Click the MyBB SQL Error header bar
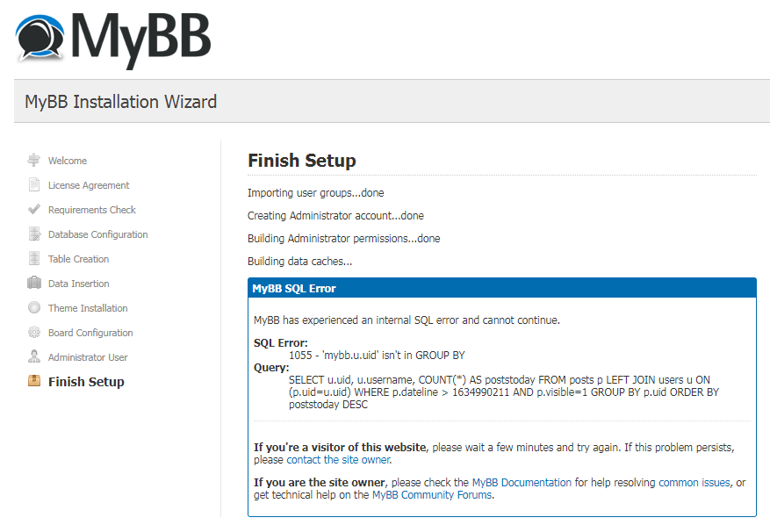 pyautogui.click(x=502, y=288)
